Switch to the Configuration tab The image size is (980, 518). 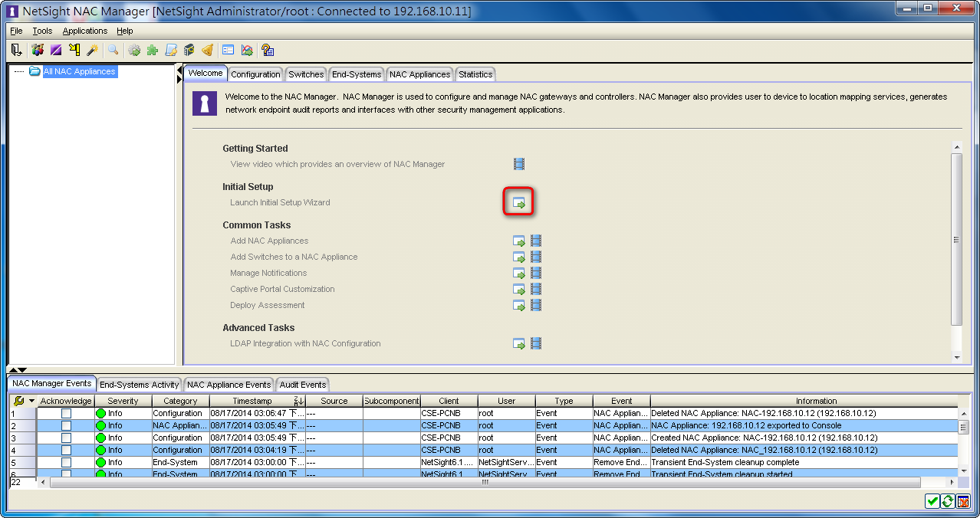(x=255, y=74)
